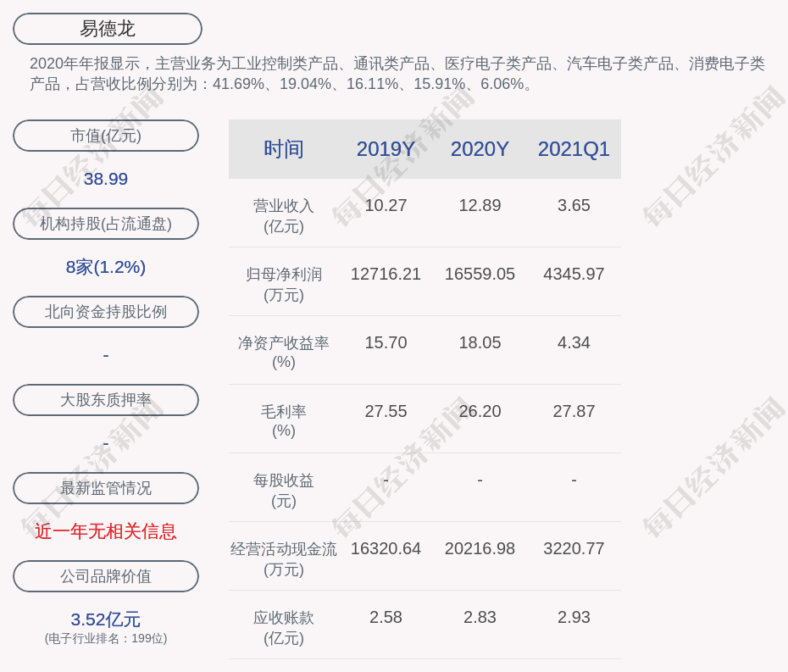The width and height of the screenshot is (788, 672).
Task: Click the 时间 table header
Action: (x=284, y=149)
